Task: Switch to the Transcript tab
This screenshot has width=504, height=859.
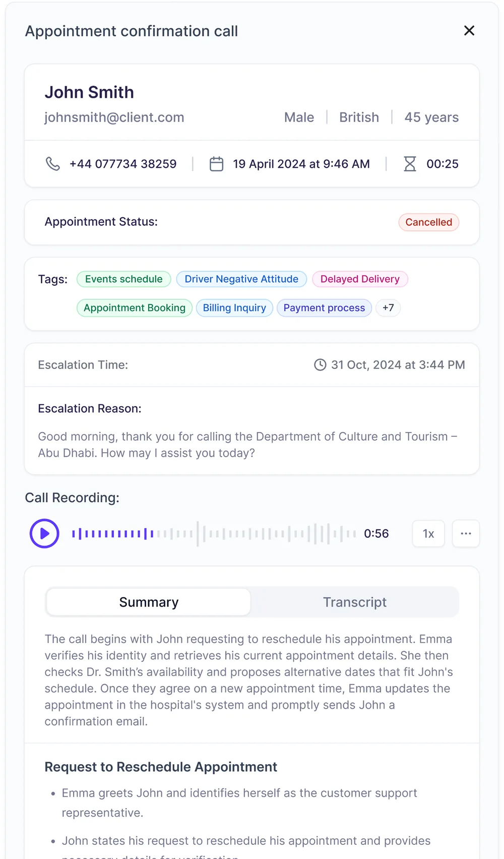Action: pos(355,602)
